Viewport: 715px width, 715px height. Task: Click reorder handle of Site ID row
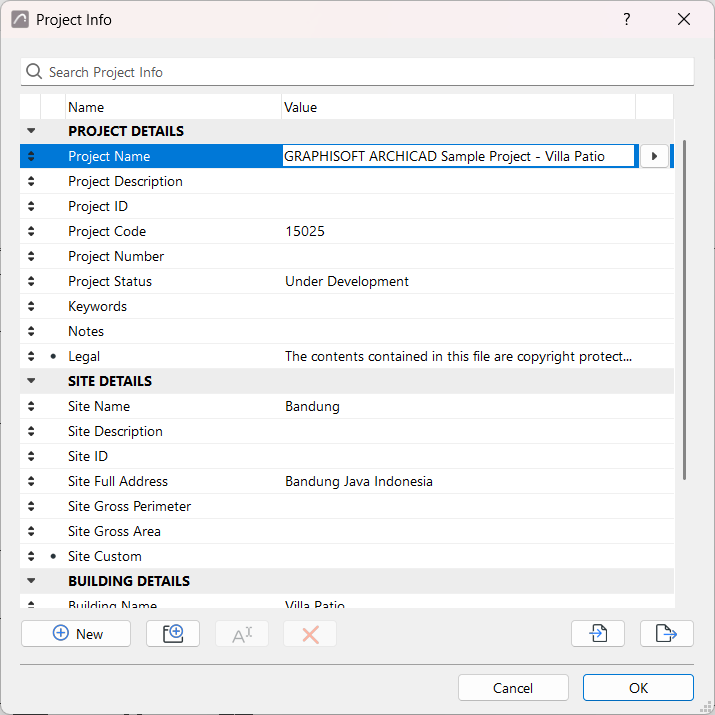[31, 456]
